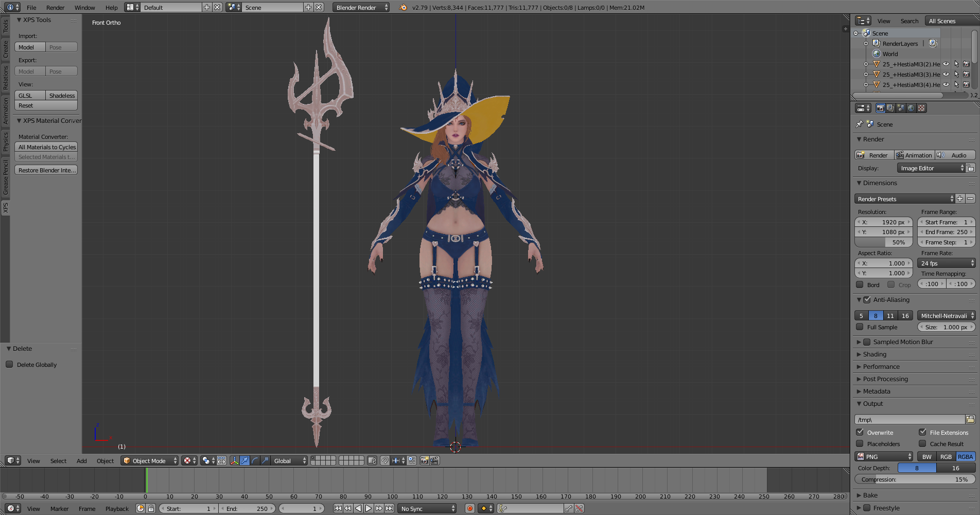980x515 pixels.
Task: Click All Materials to Cycles button
Action: click(x=46, y=147)
